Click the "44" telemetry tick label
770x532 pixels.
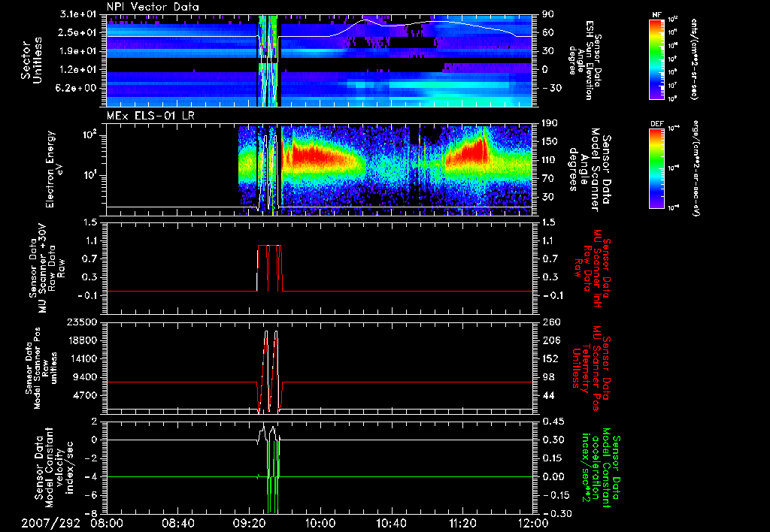pyautogui.click(x=548, y=395)
